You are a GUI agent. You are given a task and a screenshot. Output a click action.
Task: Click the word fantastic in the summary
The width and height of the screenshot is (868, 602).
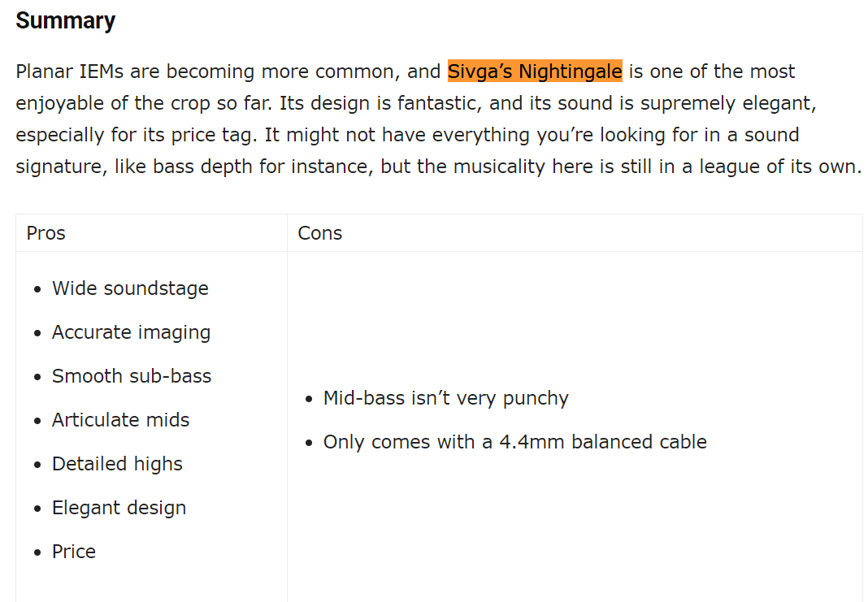click(x=436, y=103)
